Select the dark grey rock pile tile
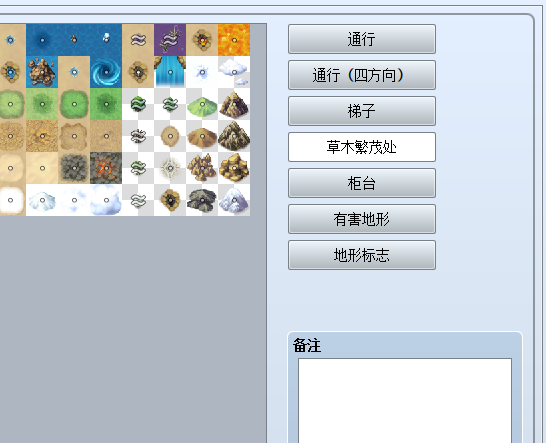546x443 pixels. 202,200
